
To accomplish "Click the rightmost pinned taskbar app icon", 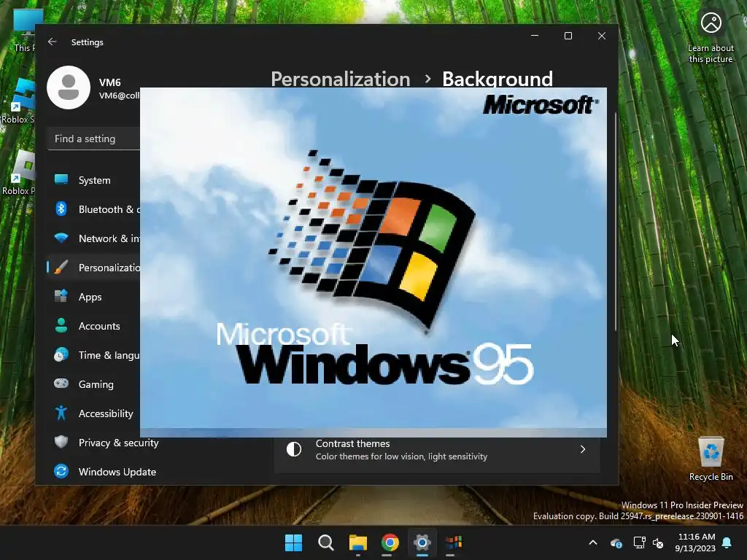I will point(454,542).
